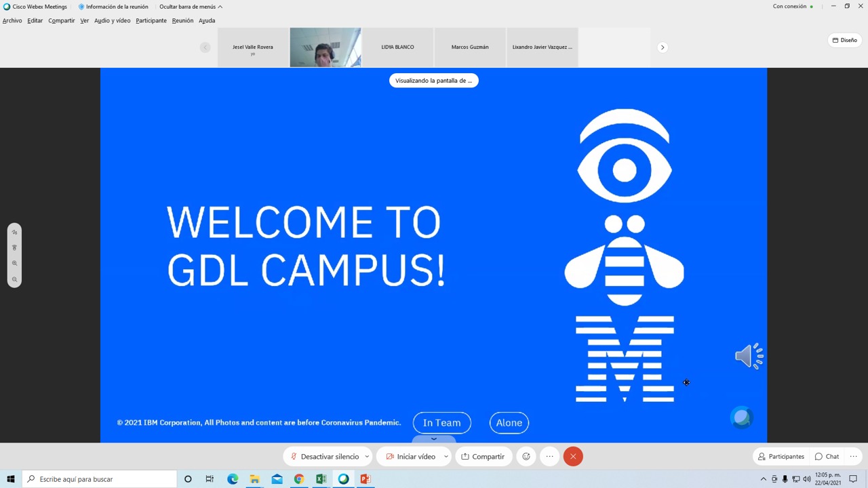Click the Con conexión status indicator
The height and width of the screenshot is (488, 868).
(793, 7)
